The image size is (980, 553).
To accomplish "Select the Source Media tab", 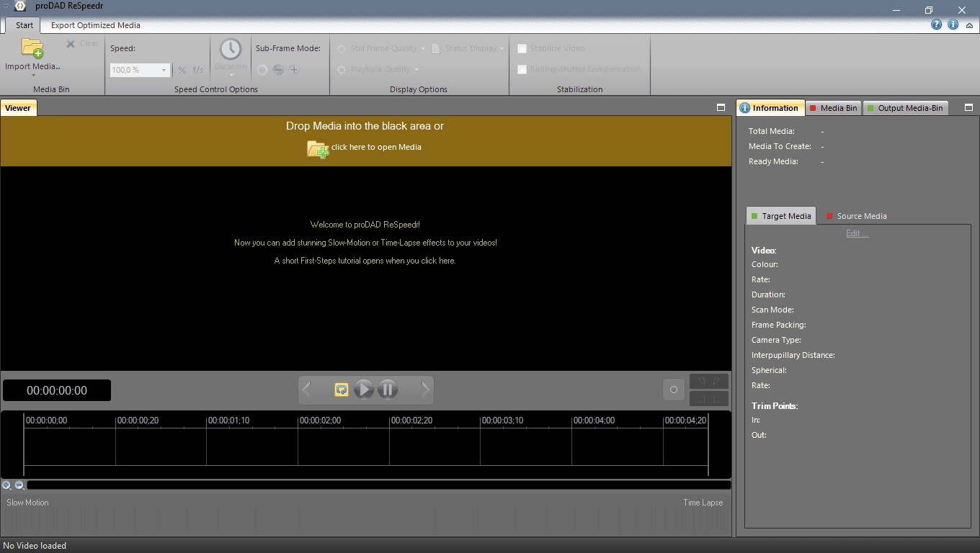I will (856, 216).
